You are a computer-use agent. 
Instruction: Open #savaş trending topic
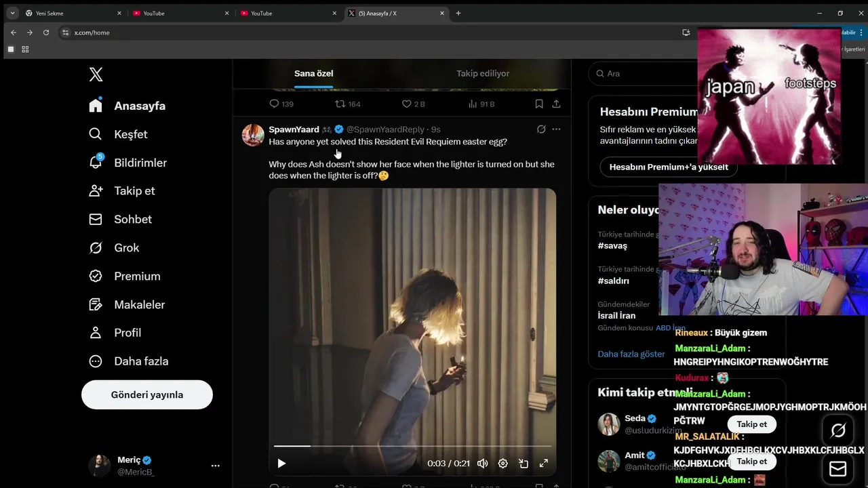coord(612,245)
